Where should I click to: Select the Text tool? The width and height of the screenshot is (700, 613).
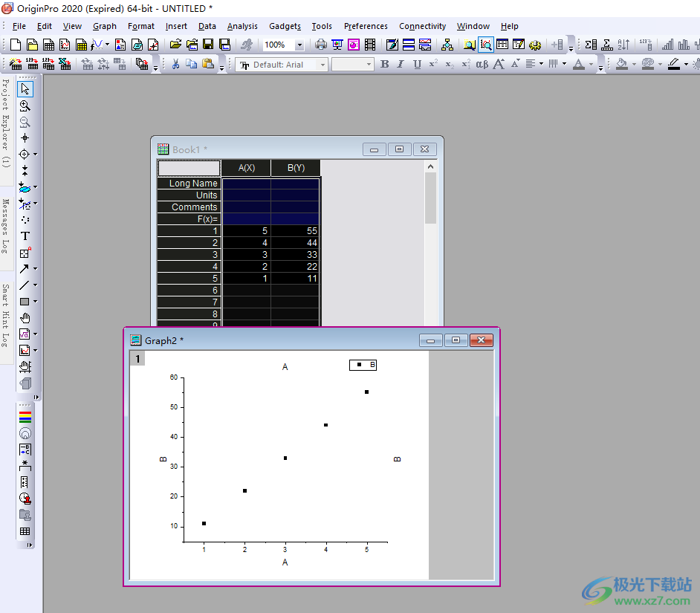click(x=25, y=236)
